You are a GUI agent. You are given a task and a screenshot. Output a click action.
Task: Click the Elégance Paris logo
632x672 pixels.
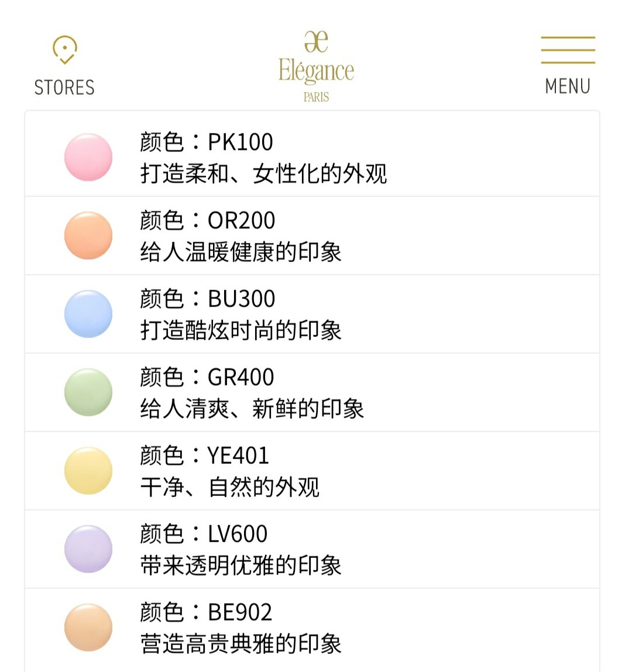pos(316,67)
